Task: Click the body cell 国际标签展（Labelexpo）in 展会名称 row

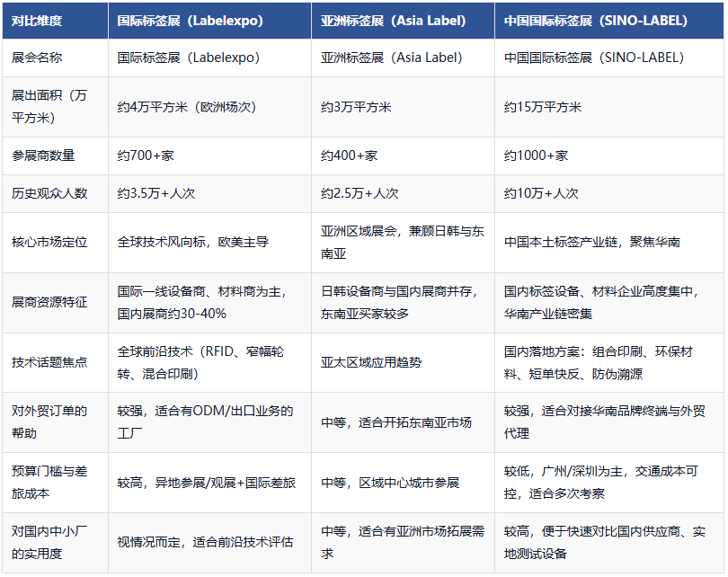Action: click(209, 58)
